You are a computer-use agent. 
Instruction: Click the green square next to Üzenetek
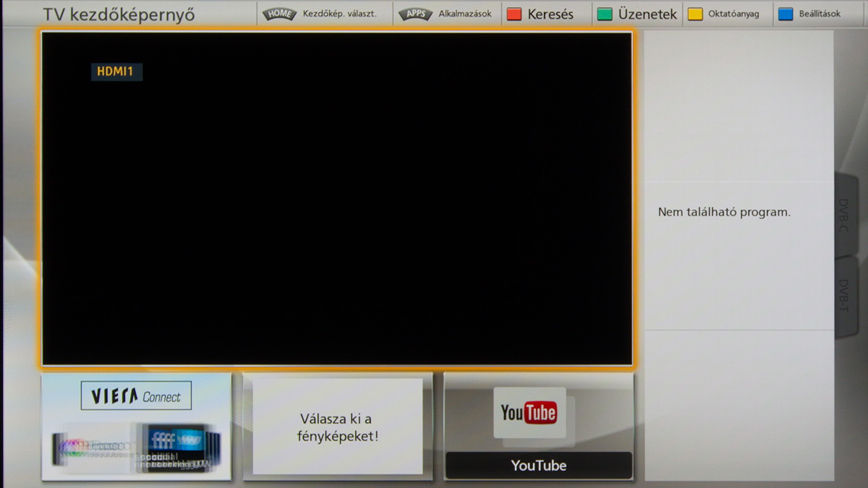pos(605,14)
